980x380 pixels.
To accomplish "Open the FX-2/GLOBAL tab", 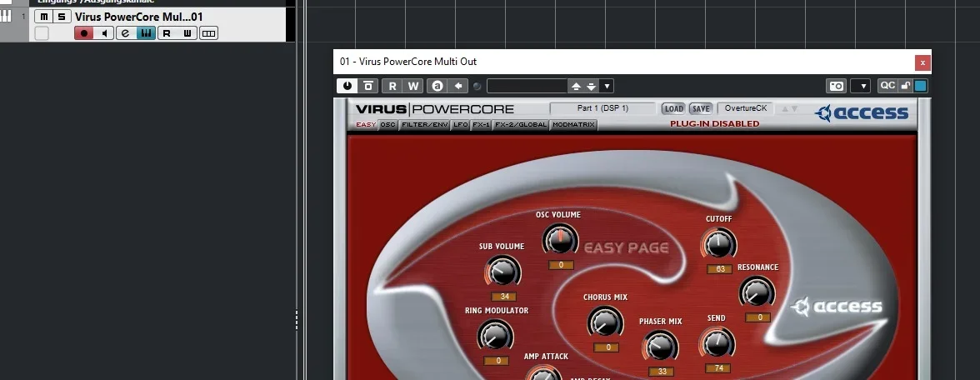I will coord(521,124).
